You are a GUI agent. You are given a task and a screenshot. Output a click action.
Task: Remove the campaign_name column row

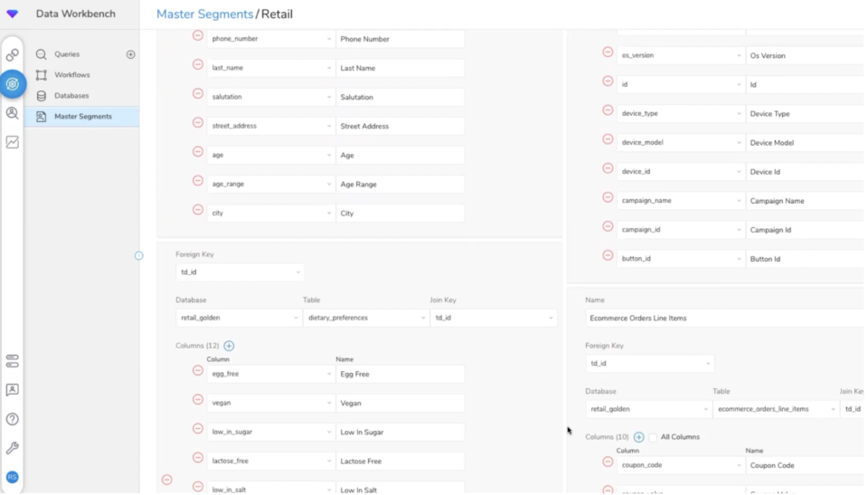[608, 197]
